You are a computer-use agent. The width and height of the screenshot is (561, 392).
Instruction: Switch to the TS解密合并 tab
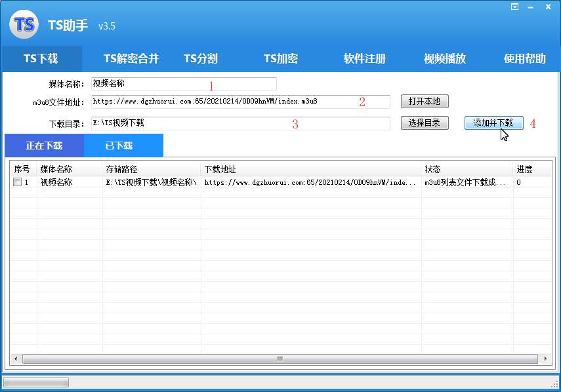(131, 59)
